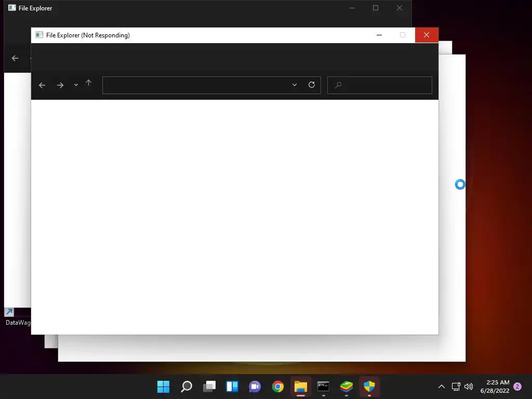Click background File Explorer title bar icon
Screen dimensions: 532x399
click(12, 8)
